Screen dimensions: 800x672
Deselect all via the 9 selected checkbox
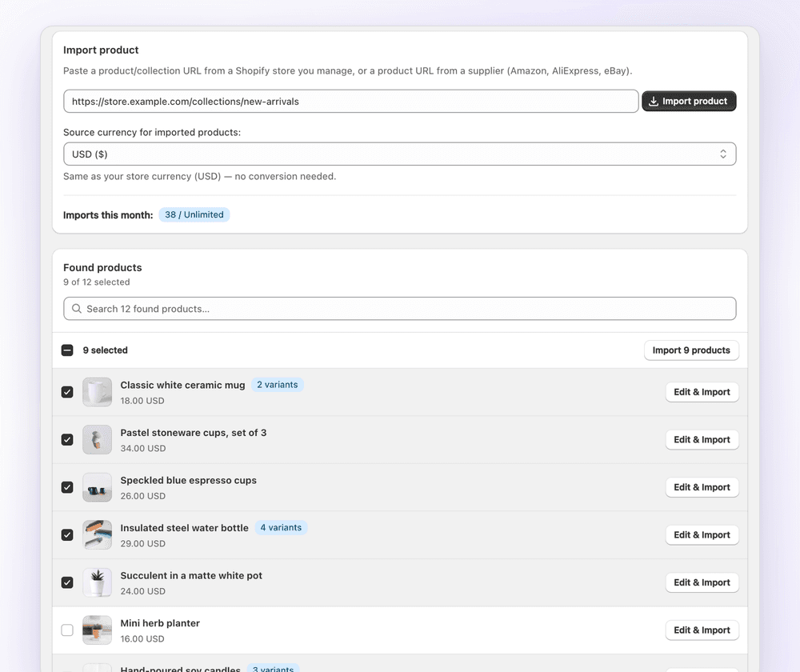point(67,350)
